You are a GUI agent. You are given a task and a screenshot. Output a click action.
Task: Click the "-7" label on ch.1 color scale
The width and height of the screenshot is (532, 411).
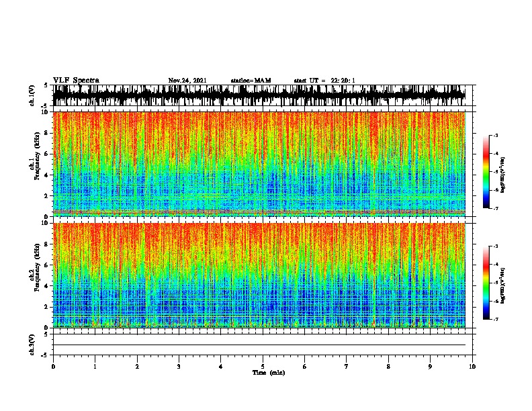tap(496, 208)
